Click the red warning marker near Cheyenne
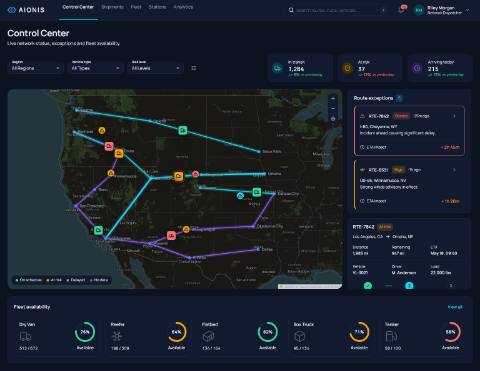Screen dimensions: 480x371 point(196,174)
